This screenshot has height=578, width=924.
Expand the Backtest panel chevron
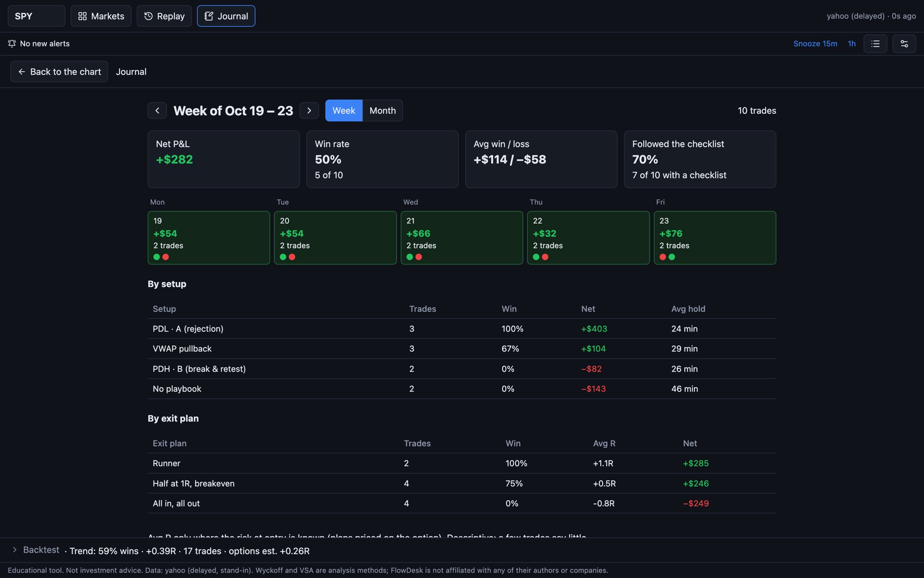tap(14, 550)
